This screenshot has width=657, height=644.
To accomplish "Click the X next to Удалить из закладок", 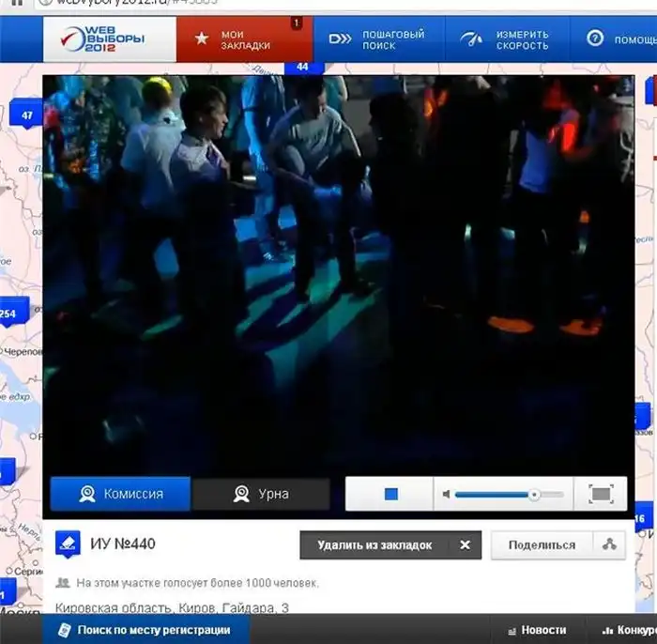I will [465, 544].
